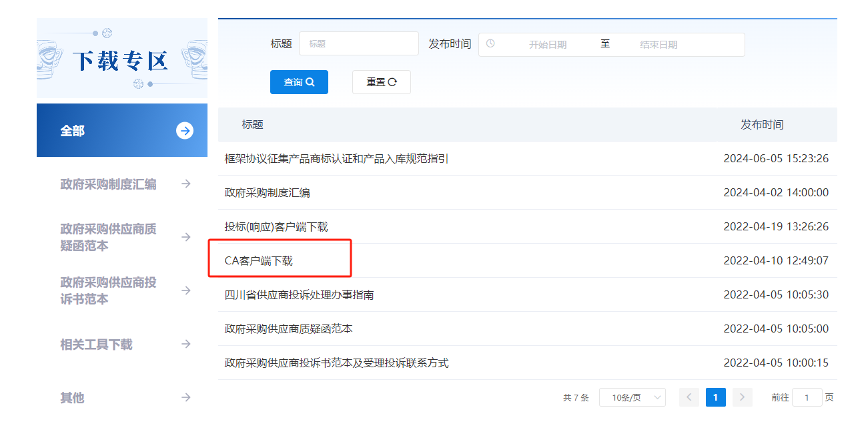Go to the next page with right chevron
This screenshot has height=424, width=868.
coord(742,397)
